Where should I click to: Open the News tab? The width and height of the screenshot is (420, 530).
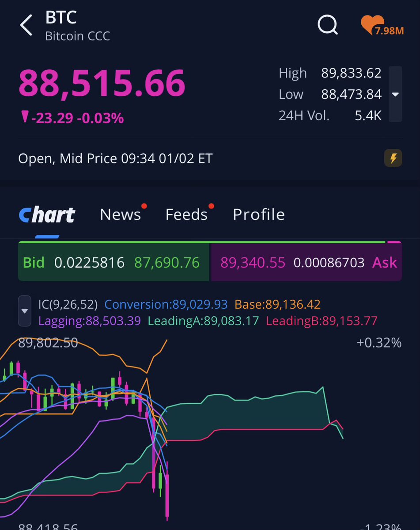[x=121, y=214]
